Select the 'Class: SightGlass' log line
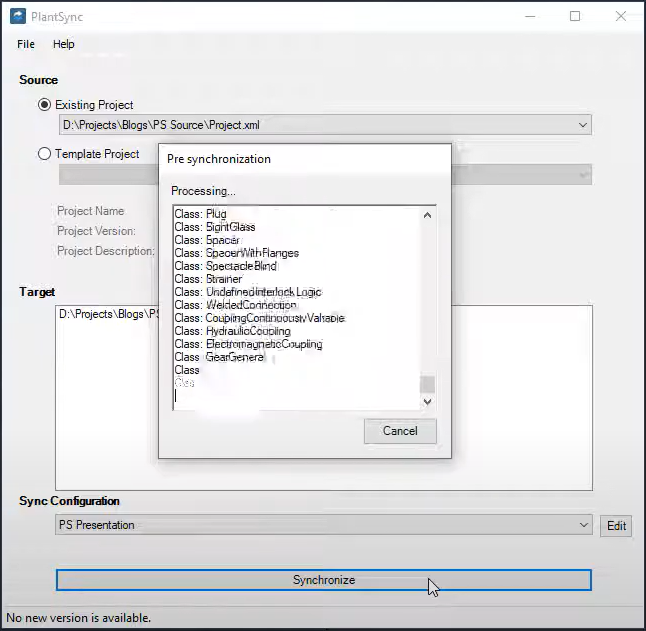 point(215,227)
